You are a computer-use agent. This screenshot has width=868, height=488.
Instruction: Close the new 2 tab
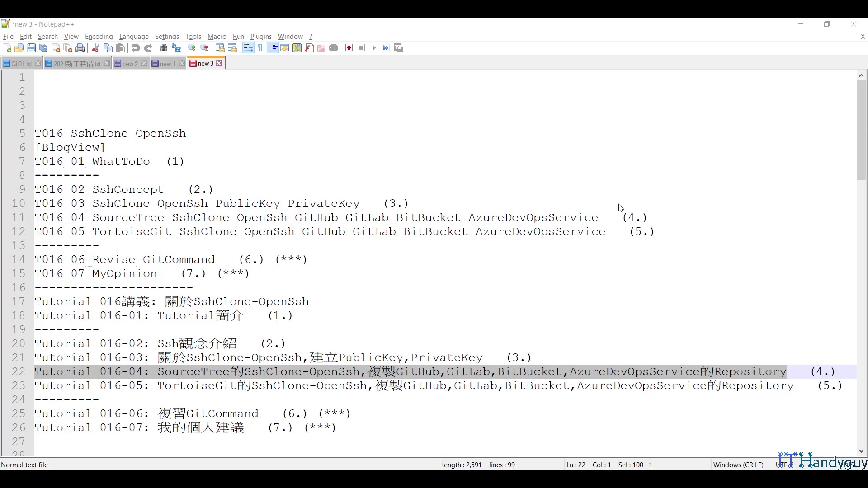[x=144, y=63]
